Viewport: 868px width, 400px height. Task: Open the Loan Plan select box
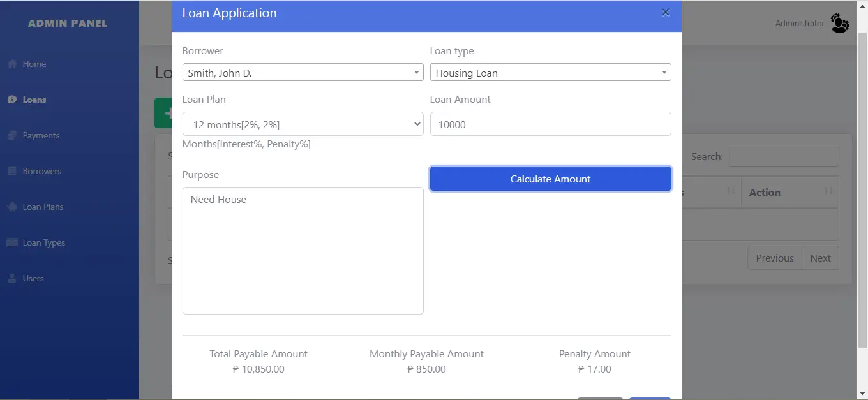tap(303, 124)
